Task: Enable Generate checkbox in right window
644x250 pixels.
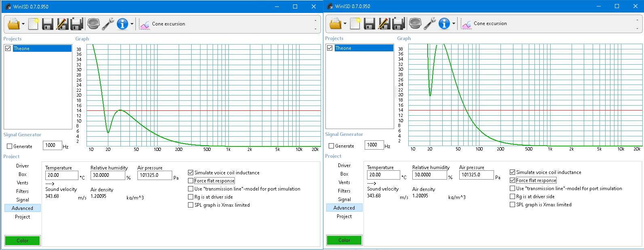Action: [331, 146]
